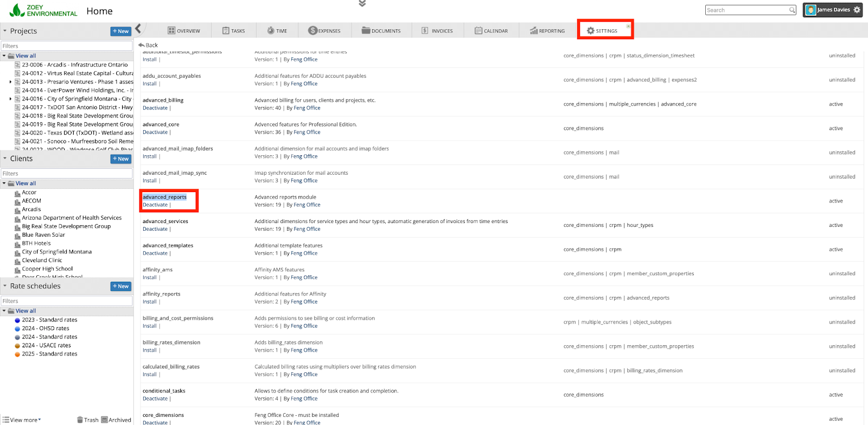The image size is (868, 425).
Task: Collapse the left panel with chevron arrow
Action: [138, 29]
